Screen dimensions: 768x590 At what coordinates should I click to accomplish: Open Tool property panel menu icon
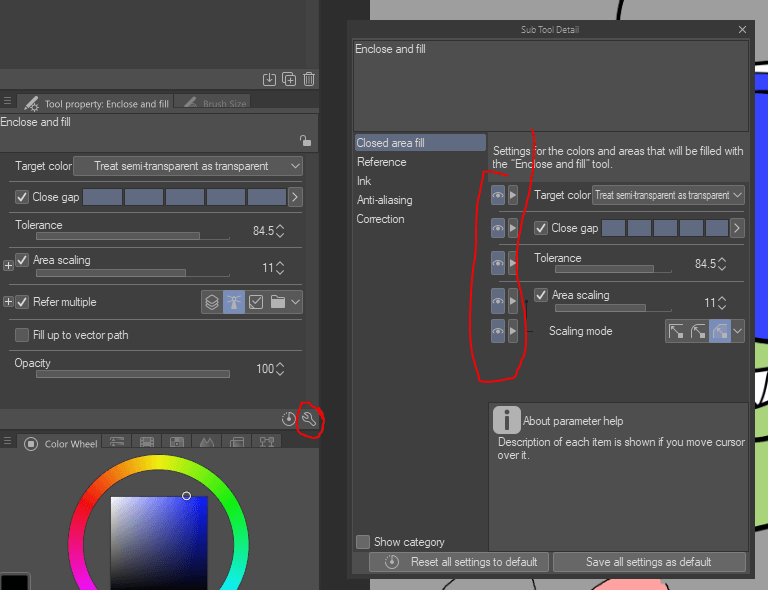point(7,101)
